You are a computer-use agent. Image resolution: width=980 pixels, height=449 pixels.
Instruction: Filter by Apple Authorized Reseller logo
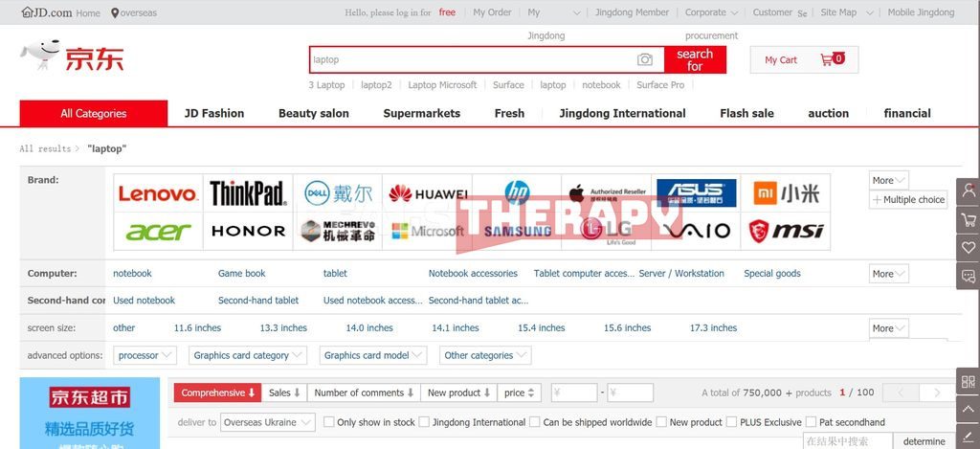coord(606,193)
